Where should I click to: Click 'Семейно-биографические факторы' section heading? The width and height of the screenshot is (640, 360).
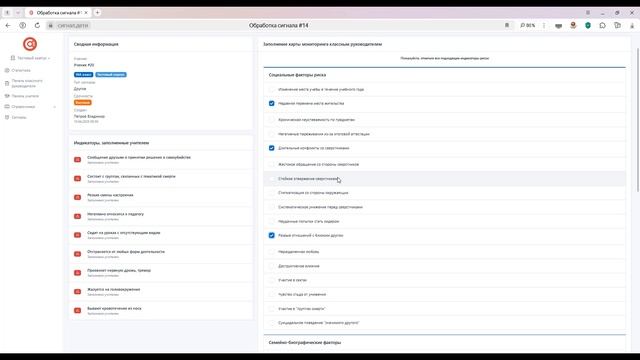(304, 342)
